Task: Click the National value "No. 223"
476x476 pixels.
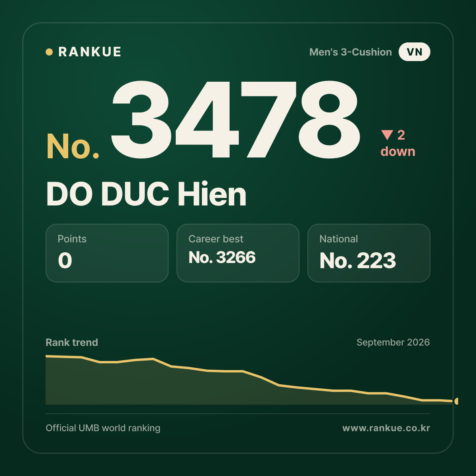Action: tap(358, 261)
